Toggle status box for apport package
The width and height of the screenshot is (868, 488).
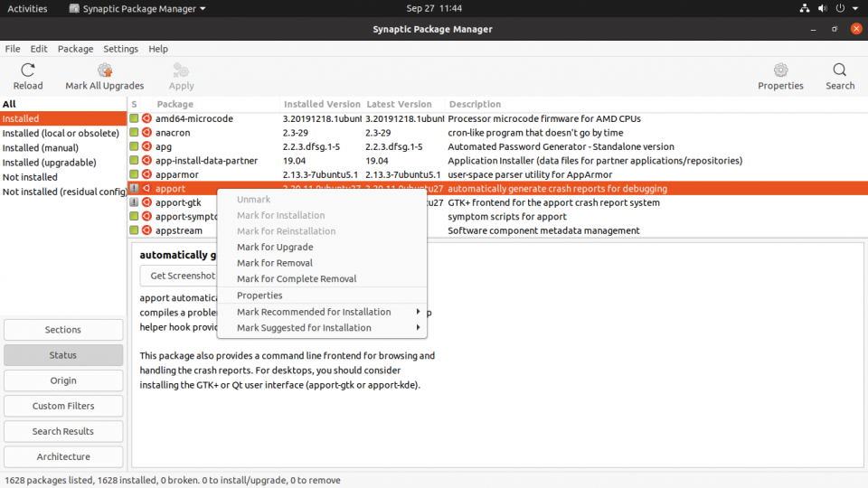134,188
